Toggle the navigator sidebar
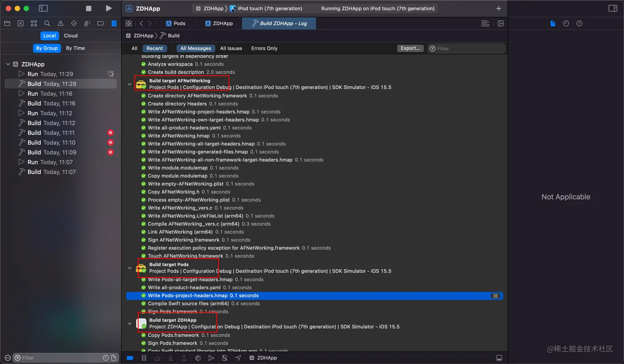 click(43, 8)
